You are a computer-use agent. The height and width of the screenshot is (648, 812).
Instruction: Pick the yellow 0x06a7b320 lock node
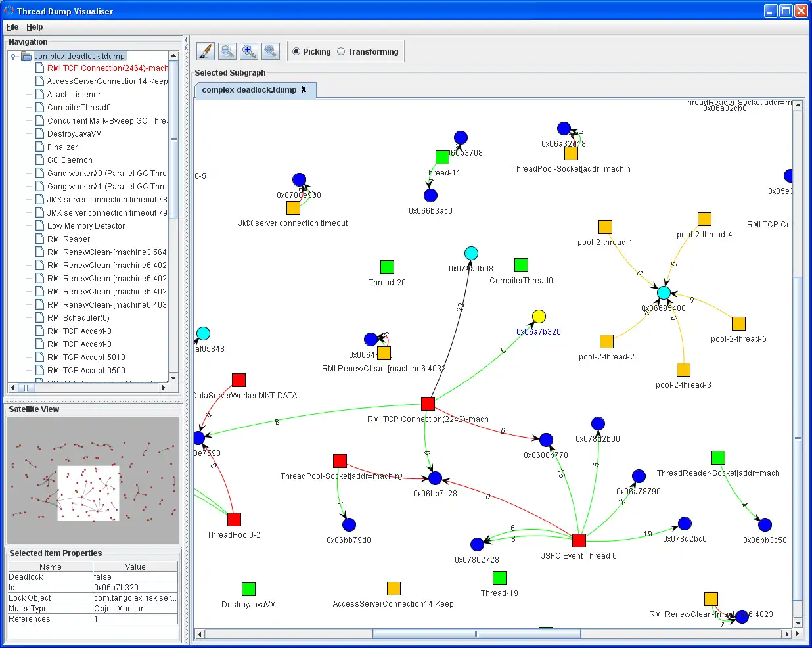pyautogui.click(x=539, y=317)
